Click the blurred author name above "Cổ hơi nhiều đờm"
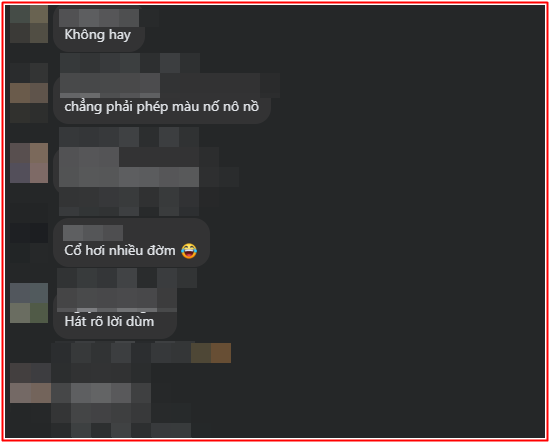This screenshot has height=443, width=550. (93, 233)
